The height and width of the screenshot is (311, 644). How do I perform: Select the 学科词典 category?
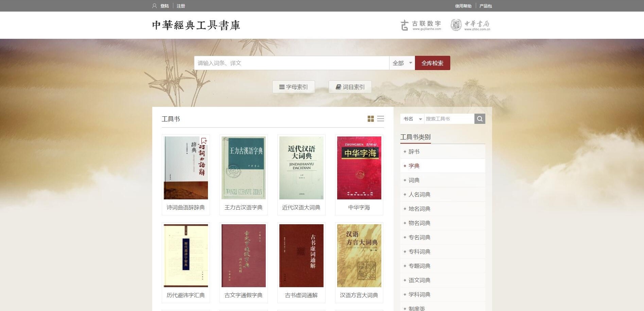(443, 294)
